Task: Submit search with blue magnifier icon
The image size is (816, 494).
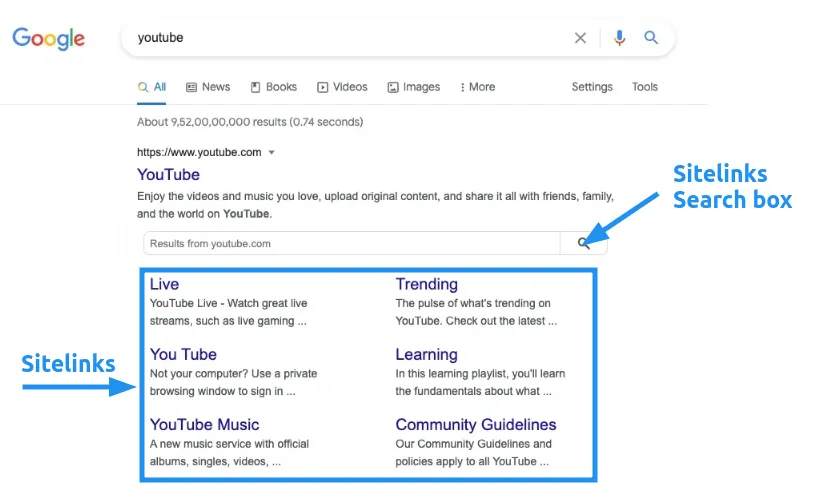Action: tap(651, 37)
